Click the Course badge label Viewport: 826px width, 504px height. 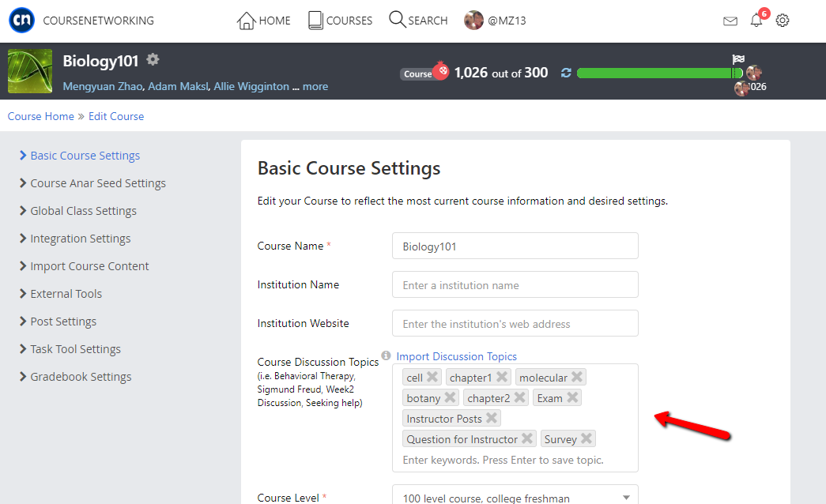[417, 74]
